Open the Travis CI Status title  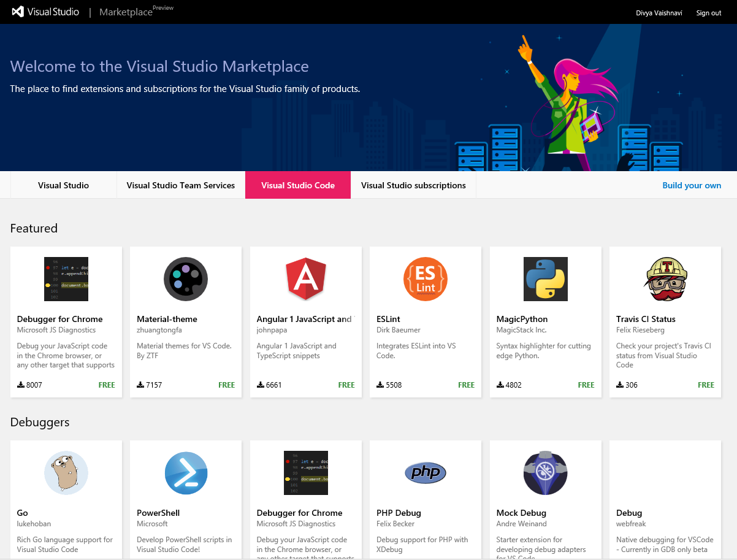pyautogui.click(x=646, y=319)
